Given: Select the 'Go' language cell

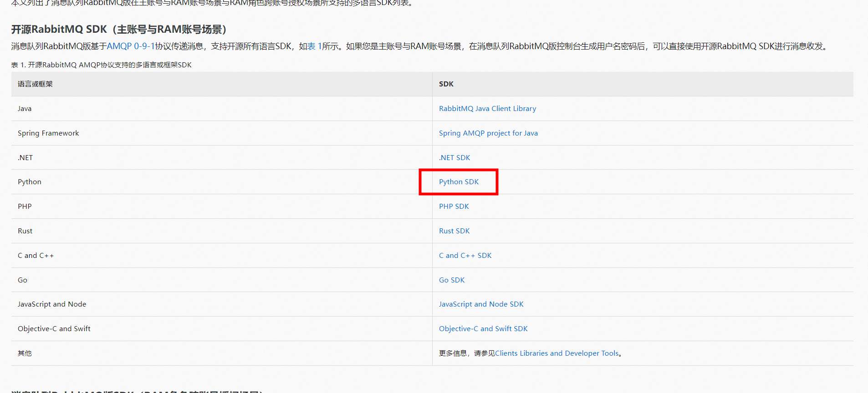Looking at the screenshot, I should (x=222, y=280).
